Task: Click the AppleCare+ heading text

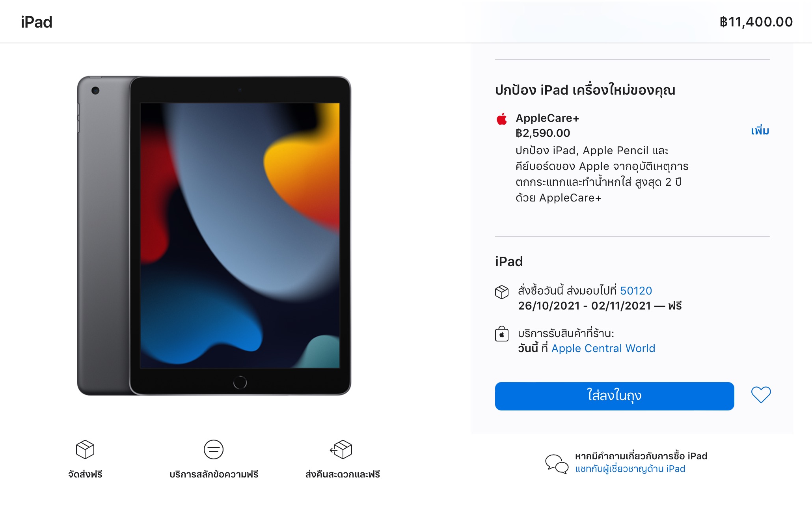Action: [548, 118]
